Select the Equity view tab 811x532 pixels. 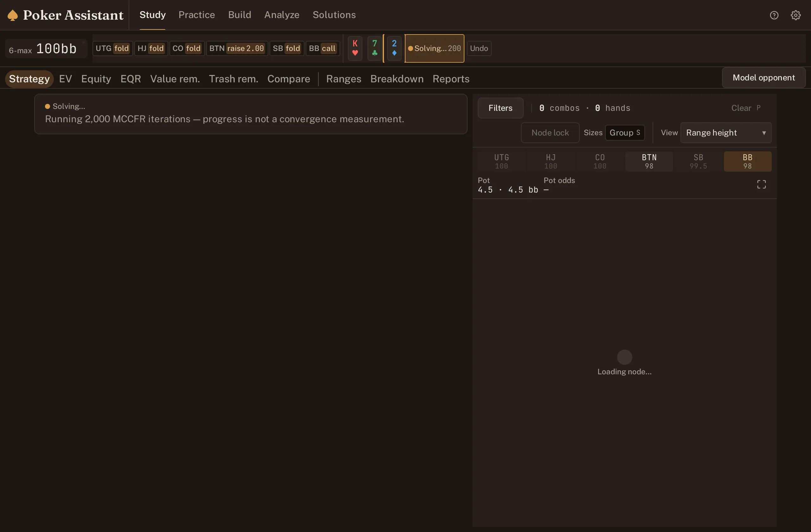coord(96,79)
